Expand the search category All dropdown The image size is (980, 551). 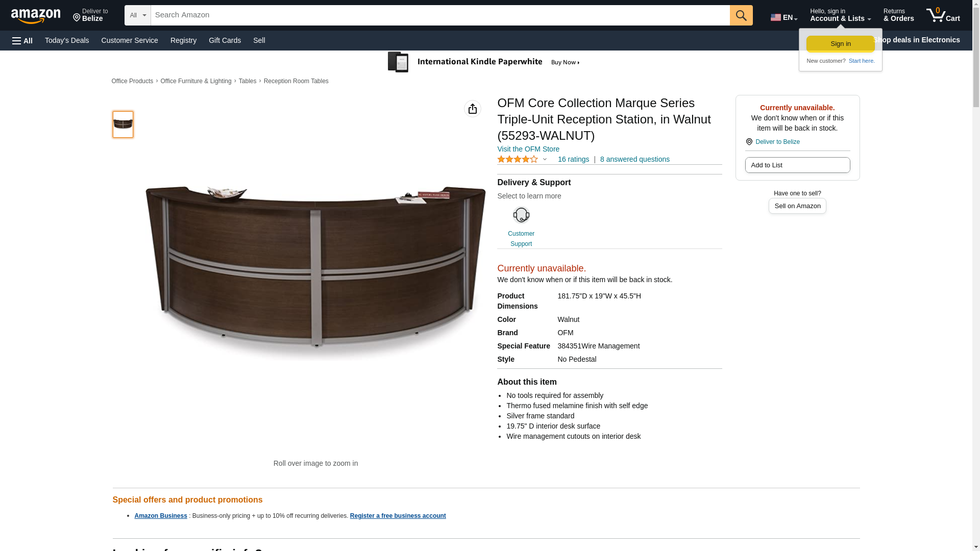pyautogui.click(x=137, y=15)
